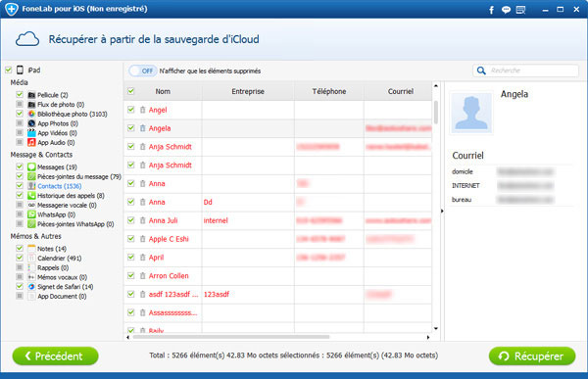Click the Messagerie vocale icon
The image size is (588, 379).
point(31,205)
